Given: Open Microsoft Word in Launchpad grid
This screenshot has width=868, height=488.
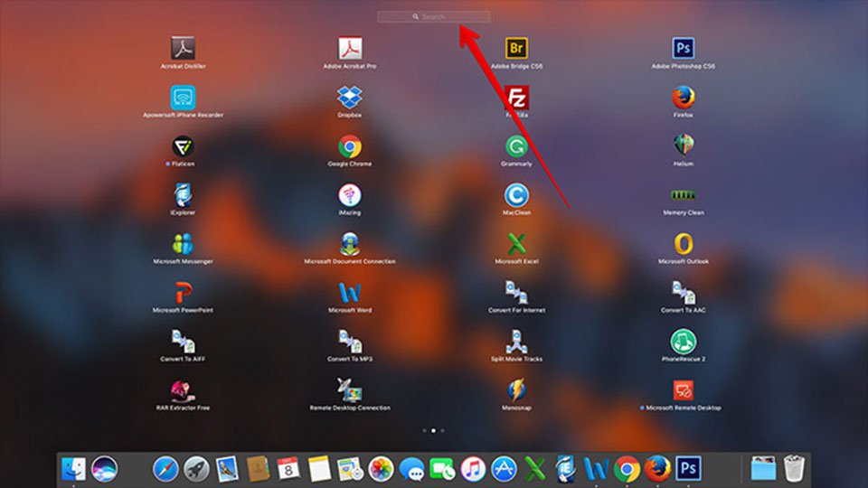Looking at the screenshot, I should 350,293.
